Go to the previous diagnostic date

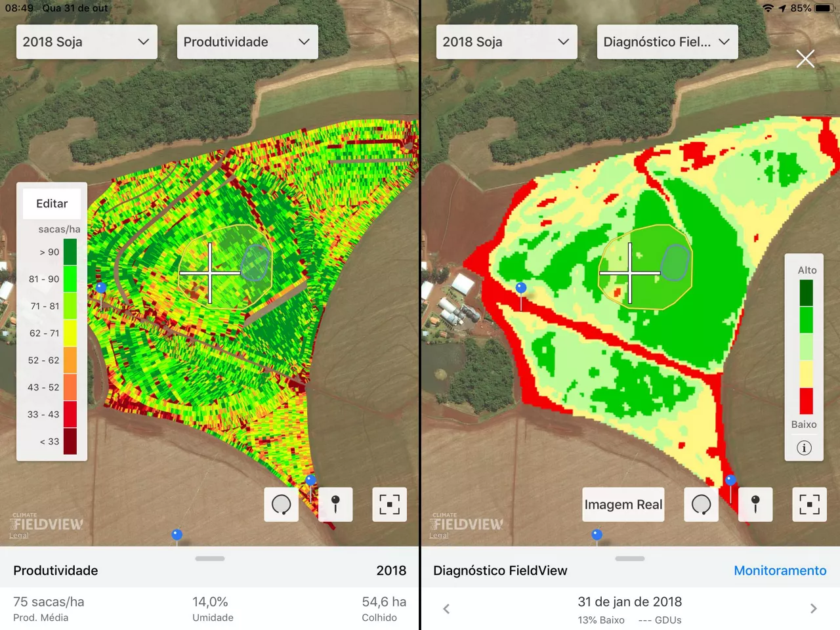446,608
